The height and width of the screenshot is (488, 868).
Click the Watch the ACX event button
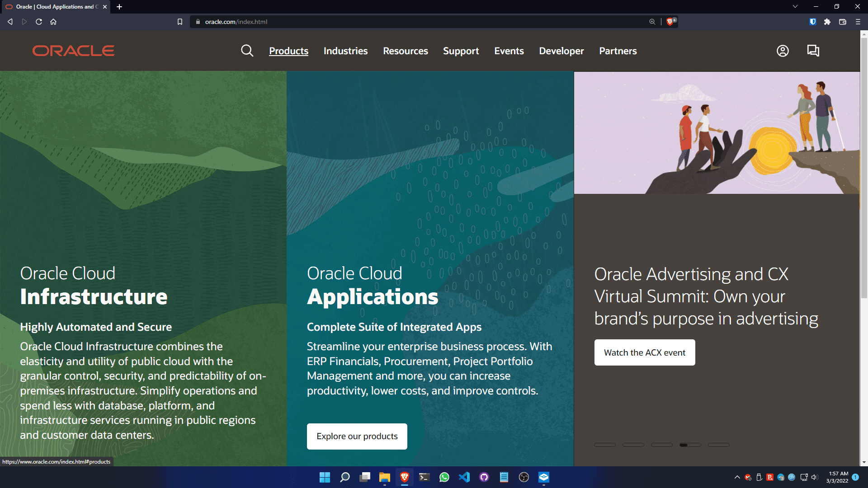(x=645, y=352)
